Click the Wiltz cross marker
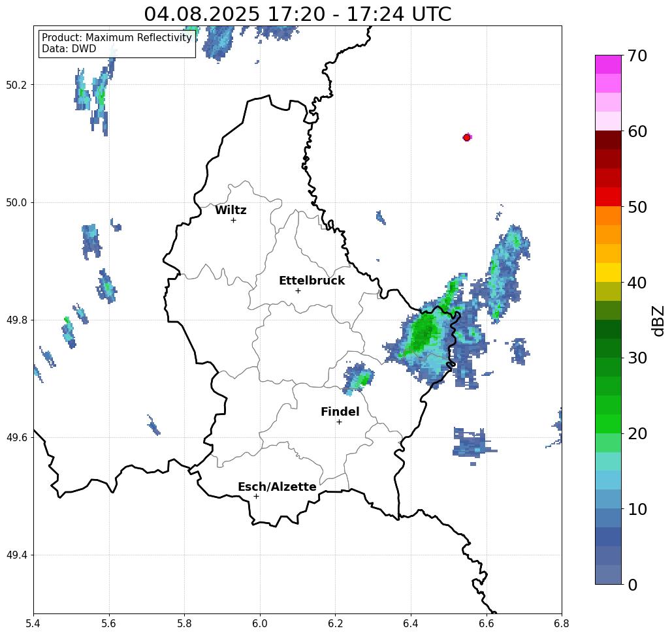The height and width of the screenshot is (635, 672). pos(233,220)
